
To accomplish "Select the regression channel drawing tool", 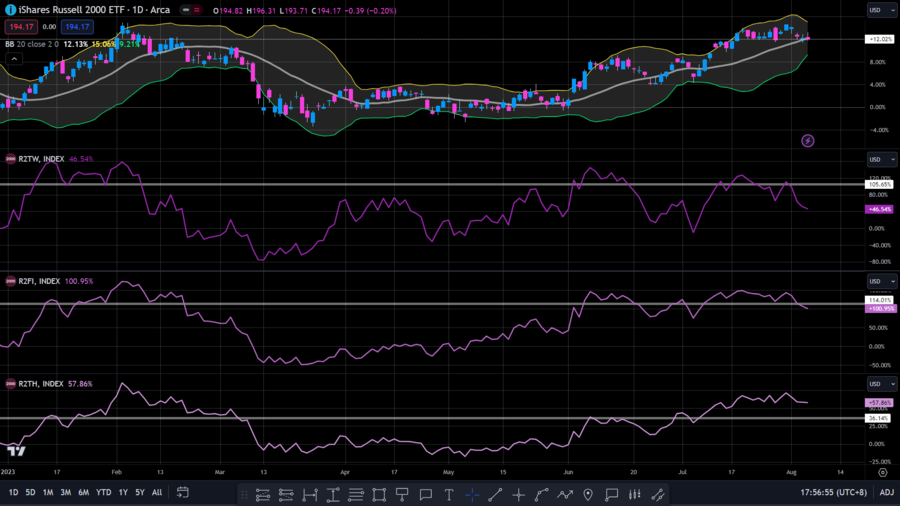I will 286,495.
